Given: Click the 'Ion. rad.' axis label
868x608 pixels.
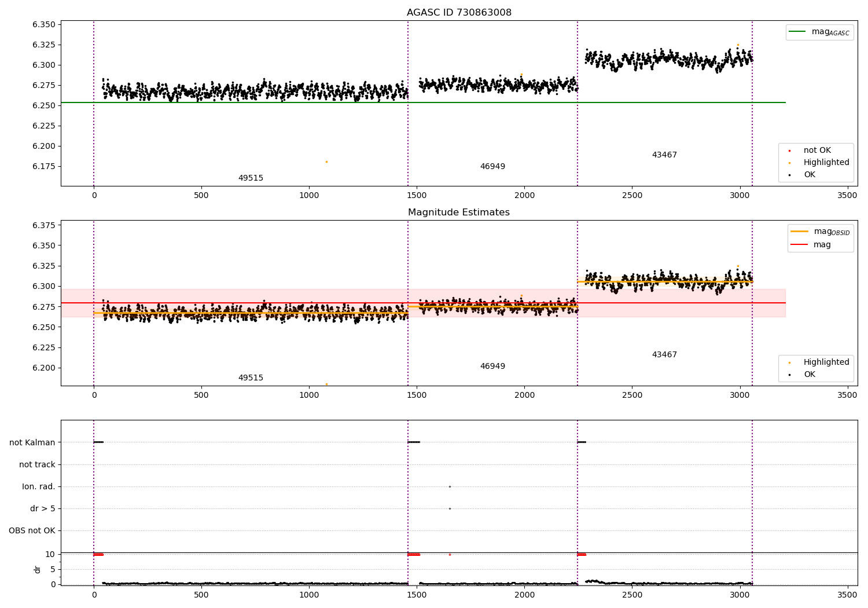Looking at the screenshot, I should (39, 486).
